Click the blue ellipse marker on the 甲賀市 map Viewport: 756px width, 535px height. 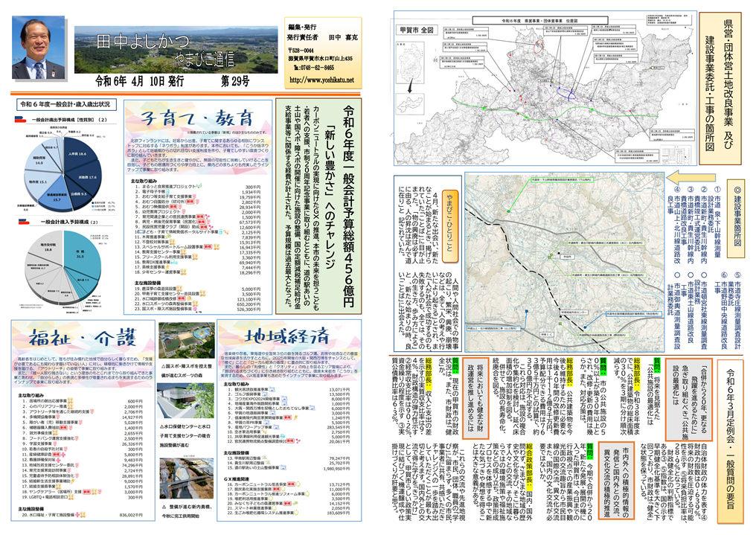(x=566, y=92)
